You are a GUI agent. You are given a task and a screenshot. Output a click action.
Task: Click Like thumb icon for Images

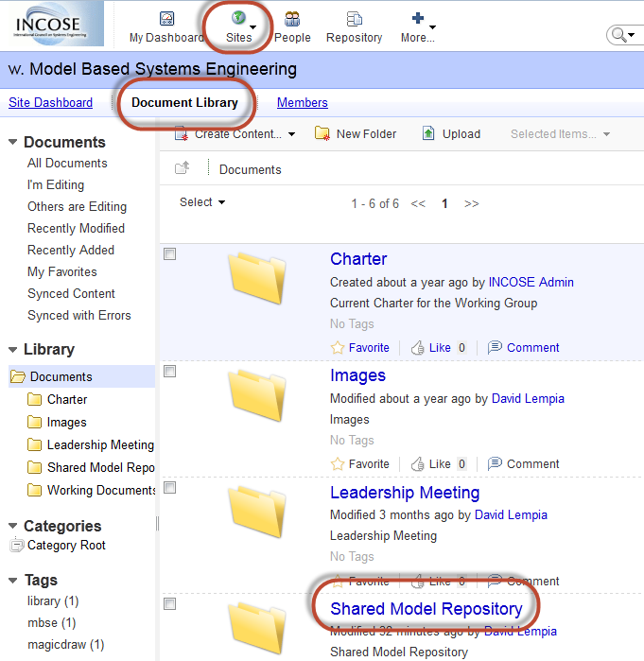click(x=417, y=464)
